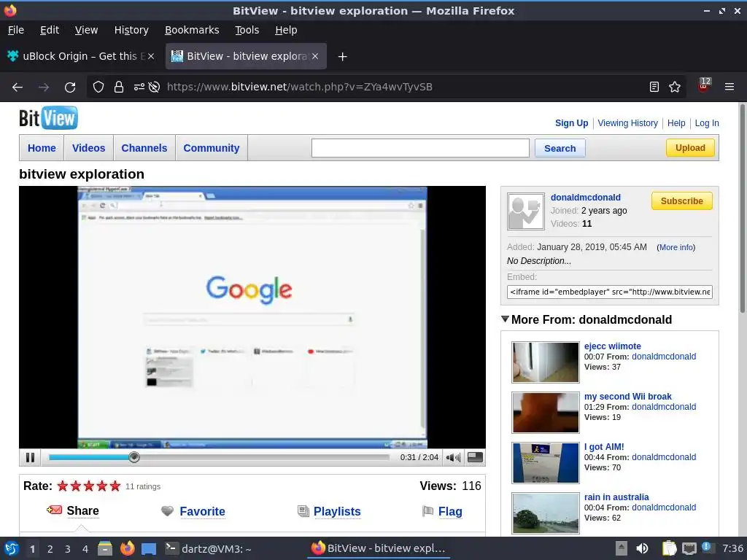
Task: Open the View menu
Action: coord(86,30)
